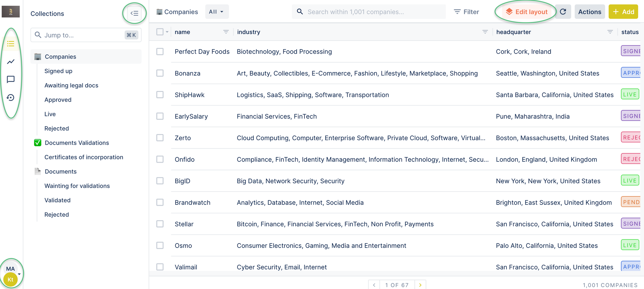The image size is (644, 289).
Task: Click Stellar's industry cell
Action: click(x=335, y=224)
